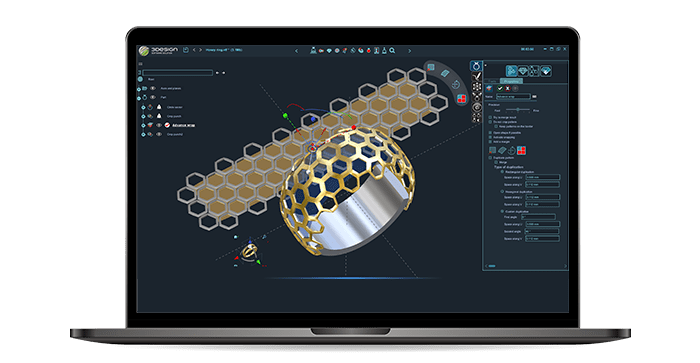Viewport: 700px width, 363px height.
Task: Click the magnifier search icon in top toolbar
Action: (392, 51)
